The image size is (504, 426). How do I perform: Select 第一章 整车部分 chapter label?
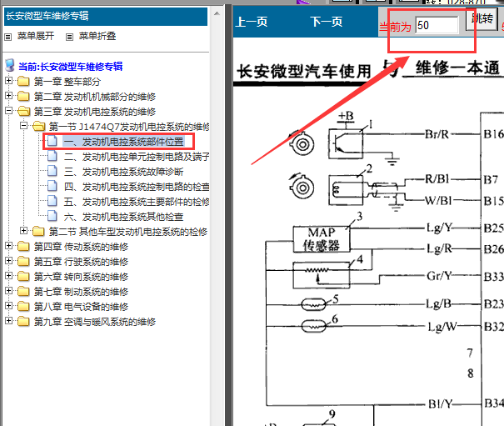(x=67, y=82)
